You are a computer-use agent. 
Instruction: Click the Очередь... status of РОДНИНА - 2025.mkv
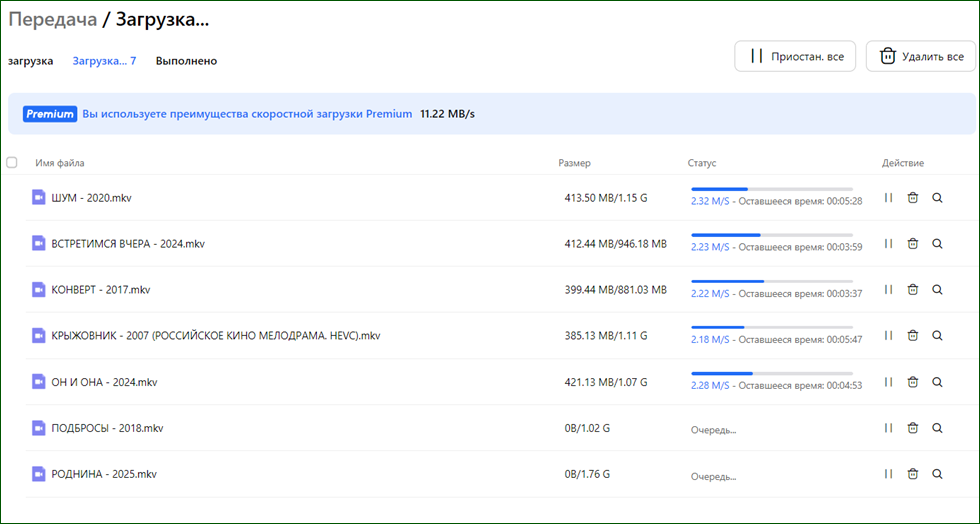click(x=714, y=476)
